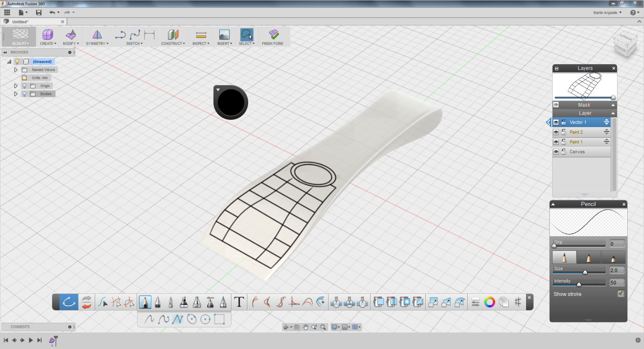Click the Size value field showing 2.0

tap(617, 270)
